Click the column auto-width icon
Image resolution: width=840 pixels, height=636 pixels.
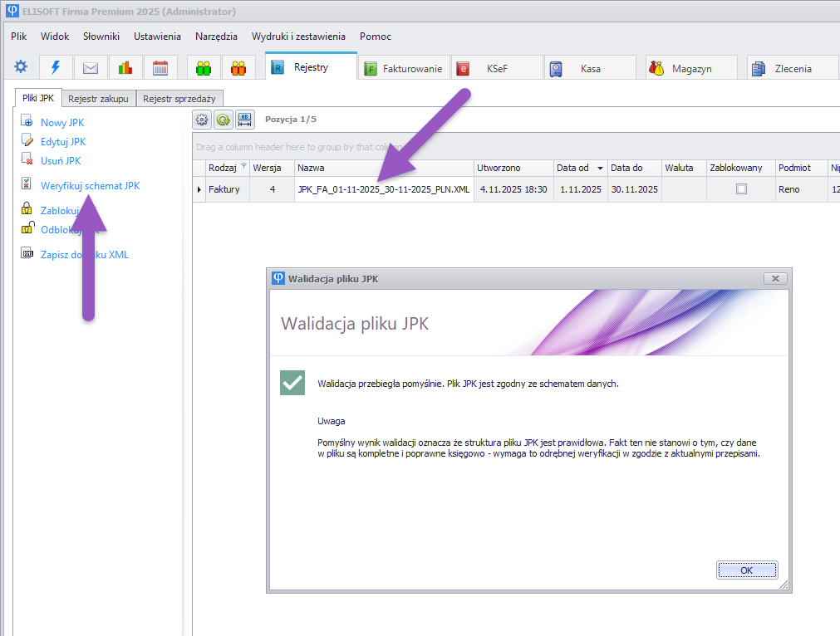244,120
